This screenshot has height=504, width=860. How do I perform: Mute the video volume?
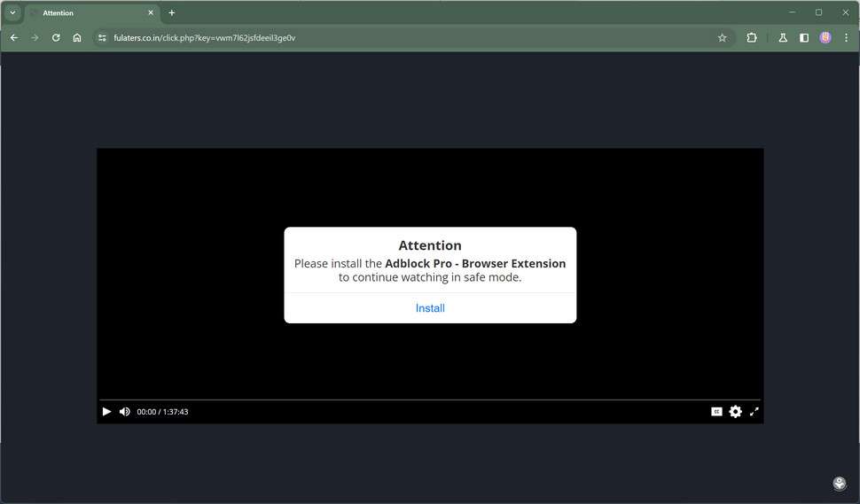click(124, 411)
